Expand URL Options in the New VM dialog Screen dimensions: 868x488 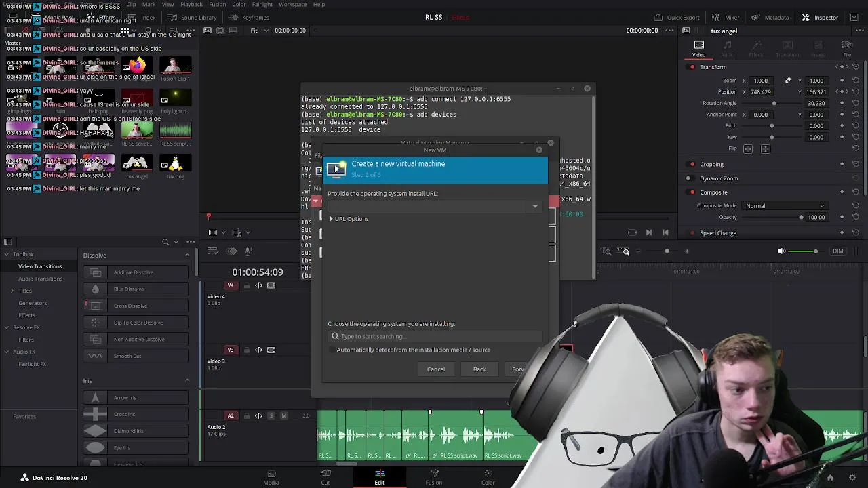[x=349, y=219]
